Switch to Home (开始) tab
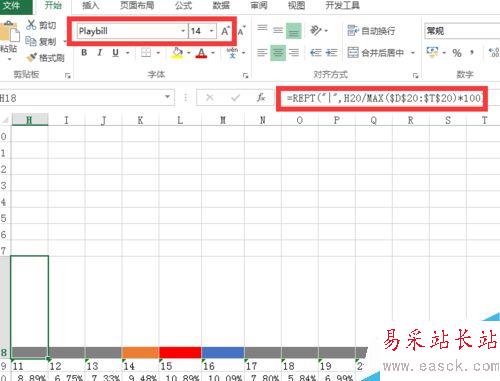Viewport: 500px width, 381px height. pos(53,6)
